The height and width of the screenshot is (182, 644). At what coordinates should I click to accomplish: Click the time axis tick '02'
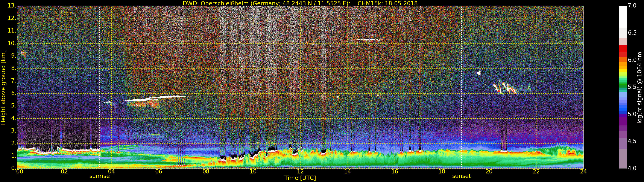[x=64, y=172]
